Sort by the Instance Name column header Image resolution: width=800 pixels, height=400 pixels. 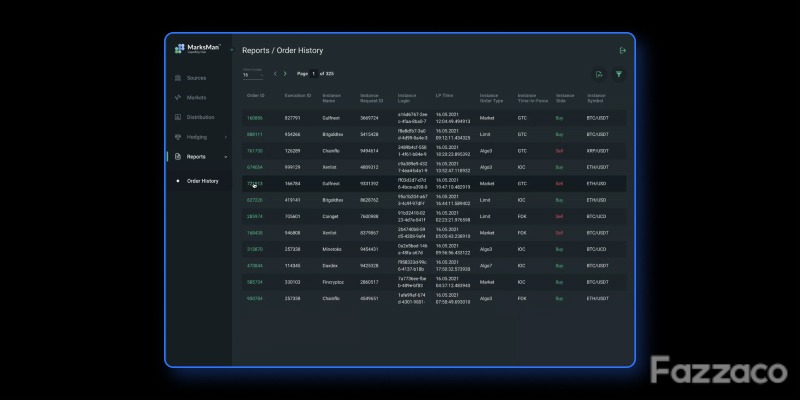(332, 98)
